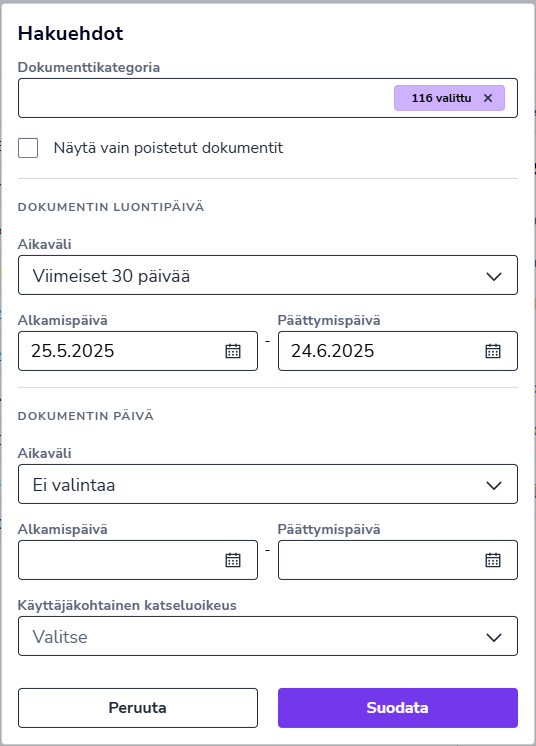
Task: Click the chevron on Ei valintaa selector
Action: [x=494, y=485]
